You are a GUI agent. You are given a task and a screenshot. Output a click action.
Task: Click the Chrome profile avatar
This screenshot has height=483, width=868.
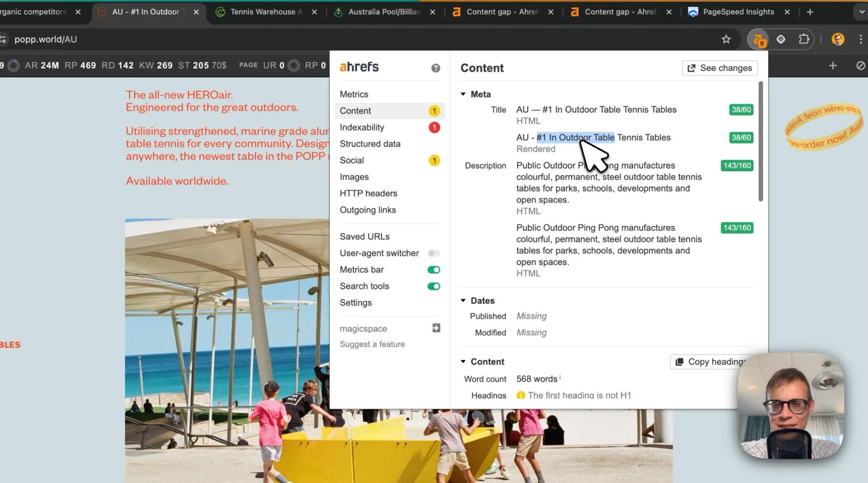[x=838, y=39]
